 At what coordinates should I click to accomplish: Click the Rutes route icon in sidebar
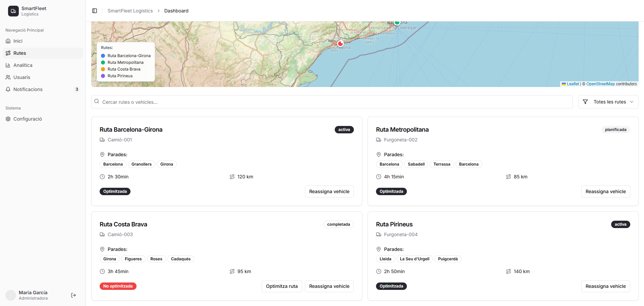click(x=8, y=53)
